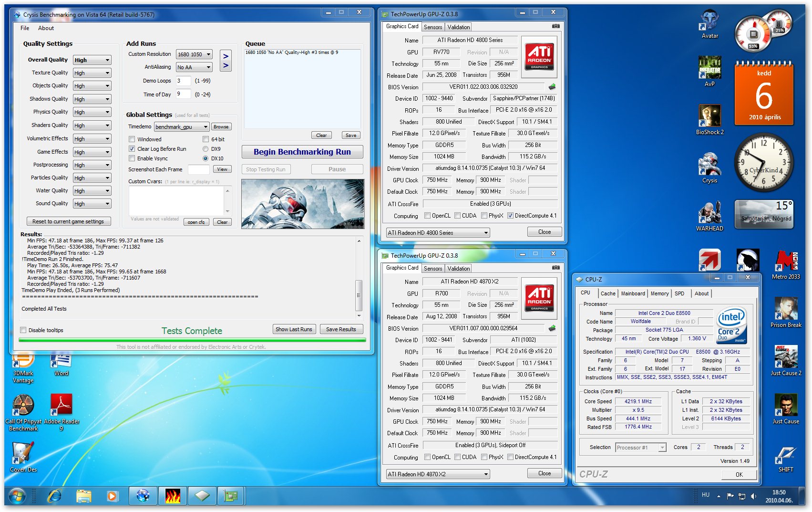
Task: Open the Water Quality dropdown
Action: pos(92,191)
